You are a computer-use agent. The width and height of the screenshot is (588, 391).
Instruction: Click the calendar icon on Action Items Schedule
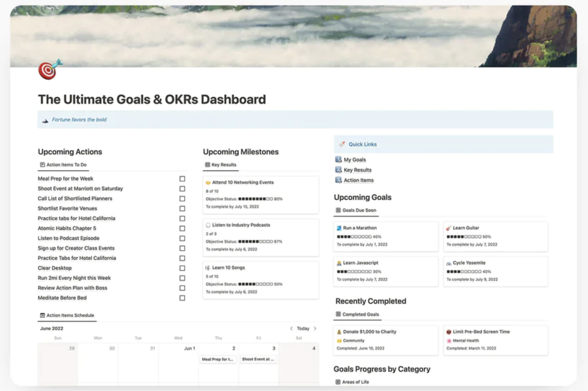[42, 315]
